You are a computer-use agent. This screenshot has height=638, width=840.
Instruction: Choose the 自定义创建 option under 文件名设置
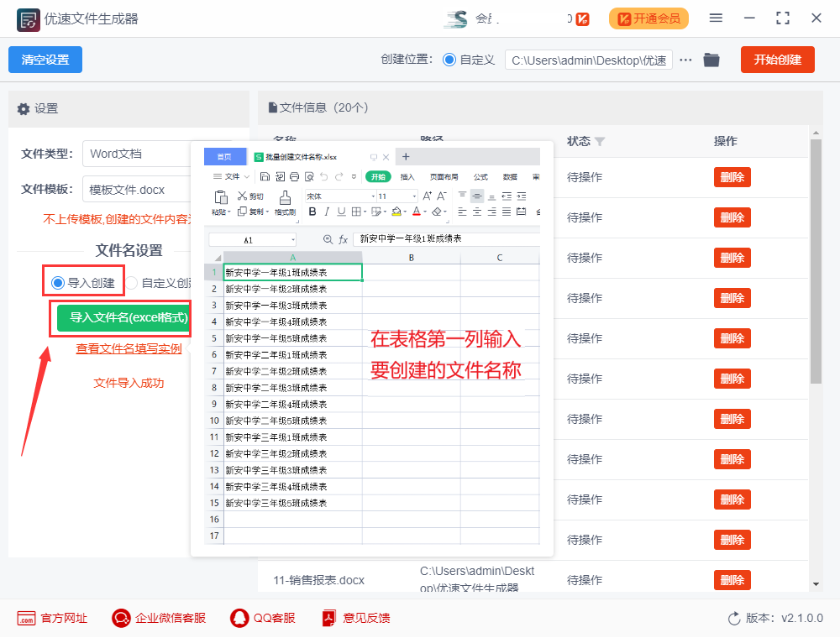point(134,281)
